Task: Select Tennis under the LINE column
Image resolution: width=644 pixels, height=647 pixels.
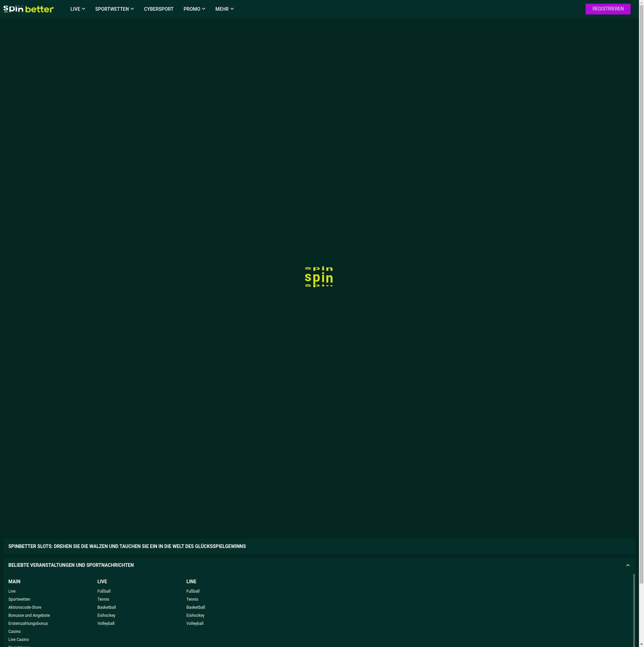Action: click(192, 599)
